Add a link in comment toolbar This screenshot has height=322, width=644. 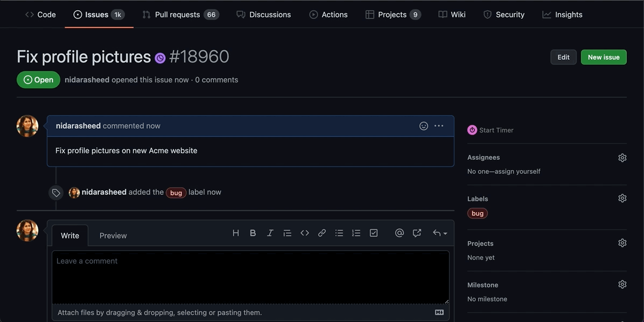click(x=322, y=233)
